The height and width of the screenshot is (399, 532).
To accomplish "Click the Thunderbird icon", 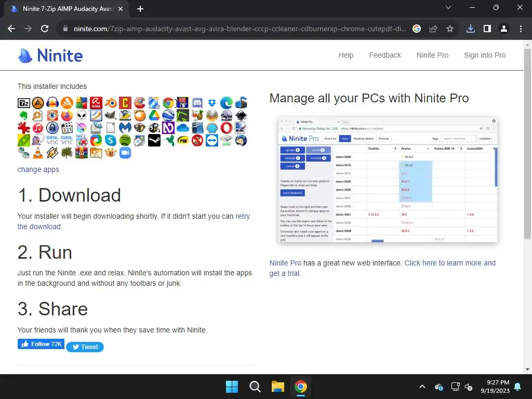I will click(241, 140).
